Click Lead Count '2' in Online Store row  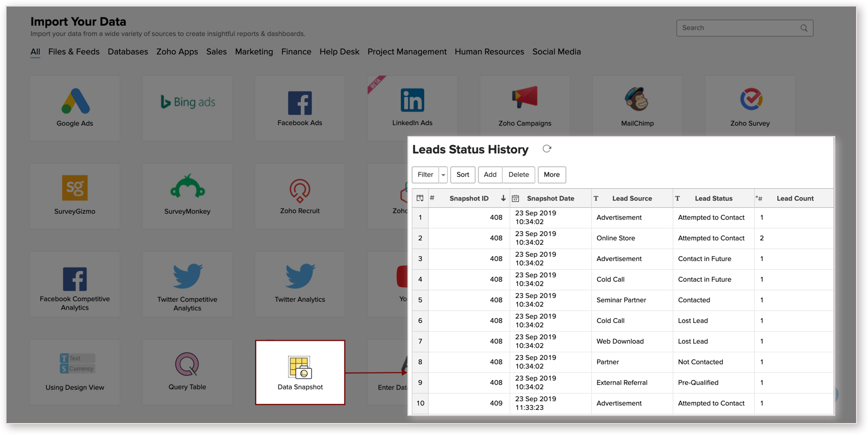tap(794, 238)
